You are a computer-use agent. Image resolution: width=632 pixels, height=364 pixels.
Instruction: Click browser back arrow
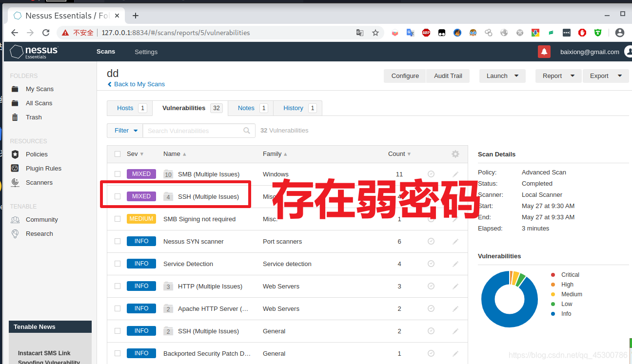[15, 33]
